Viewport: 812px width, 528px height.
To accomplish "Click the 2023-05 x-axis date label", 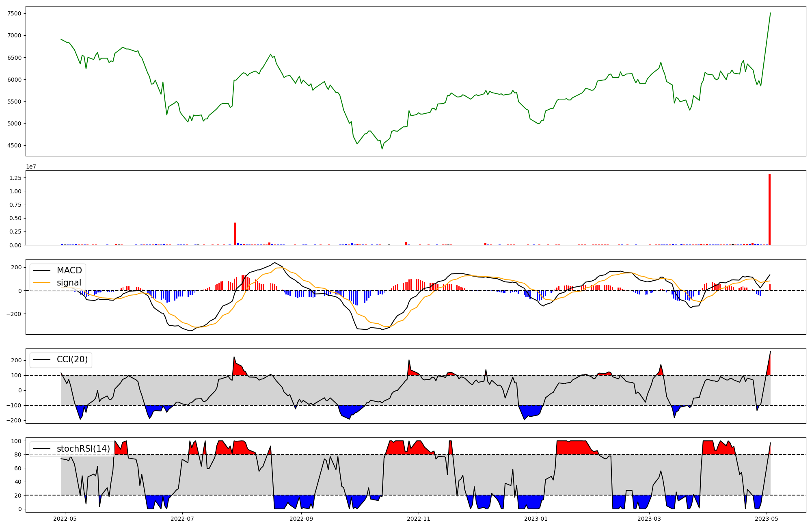I will point(767,519).
